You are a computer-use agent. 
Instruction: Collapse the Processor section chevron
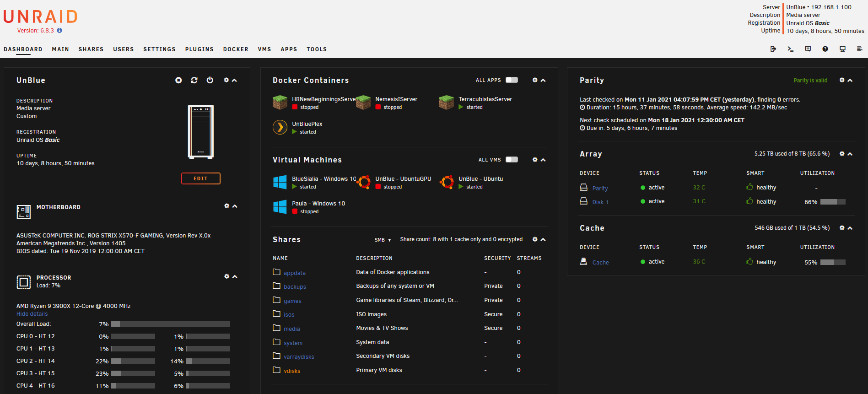tap(235, 277)
